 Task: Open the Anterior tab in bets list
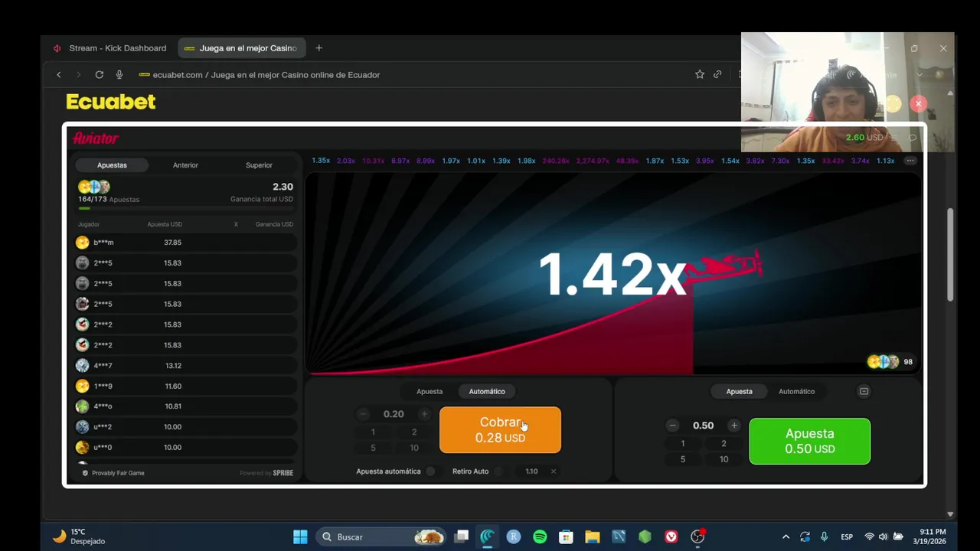click(185, 165)
